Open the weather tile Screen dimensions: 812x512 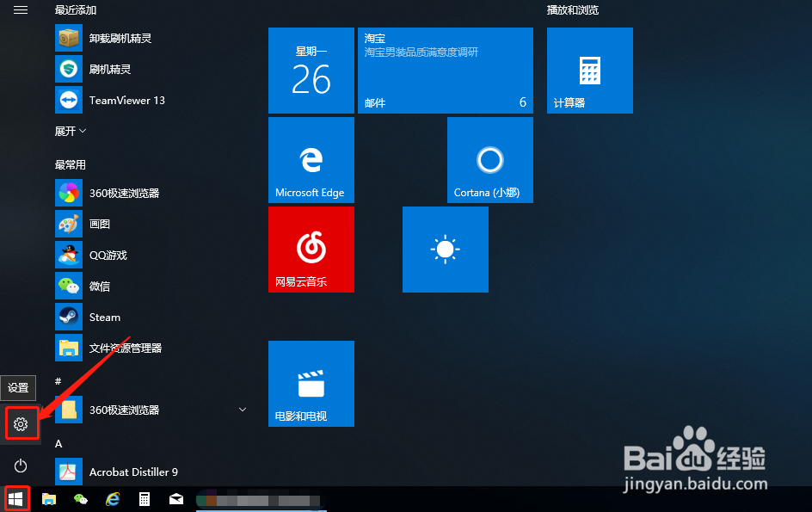coord(445,250)
